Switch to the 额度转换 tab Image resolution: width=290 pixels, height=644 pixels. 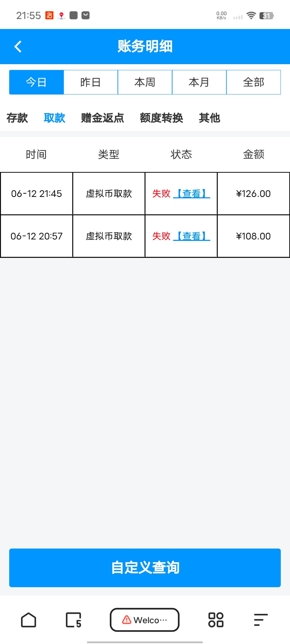pos(161,118)
